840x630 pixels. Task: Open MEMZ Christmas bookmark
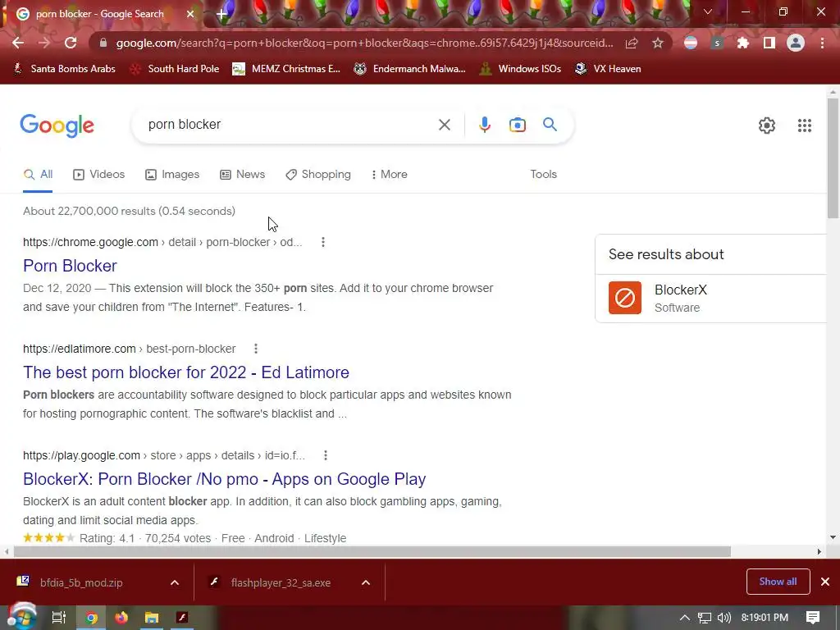point(286,69)
